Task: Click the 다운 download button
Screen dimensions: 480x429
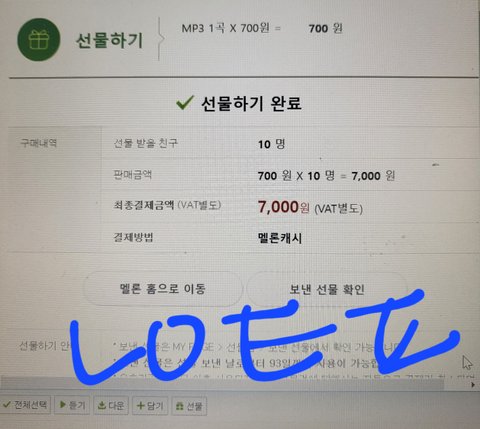Action: pyautogui.click(x=111, y=406)
